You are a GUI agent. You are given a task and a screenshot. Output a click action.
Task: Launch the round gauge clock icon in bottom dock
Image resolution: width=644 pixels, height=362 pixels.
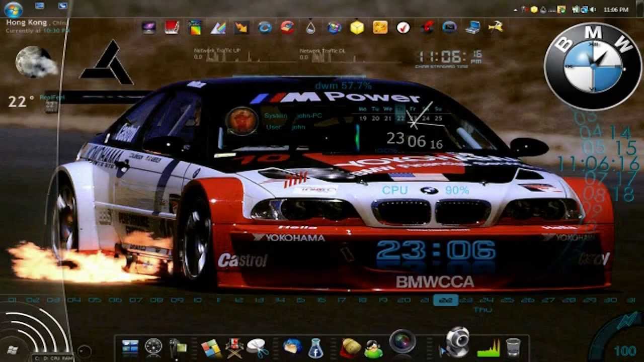153,346
